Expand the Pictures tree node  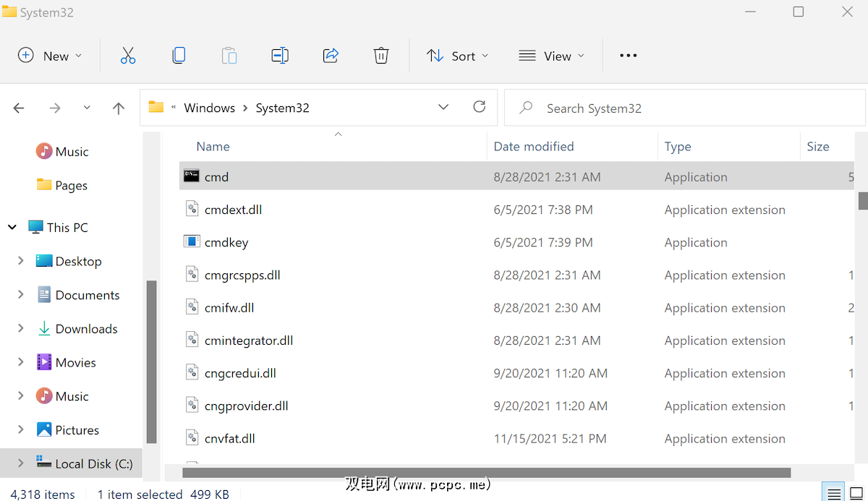(x=21, y=429)
